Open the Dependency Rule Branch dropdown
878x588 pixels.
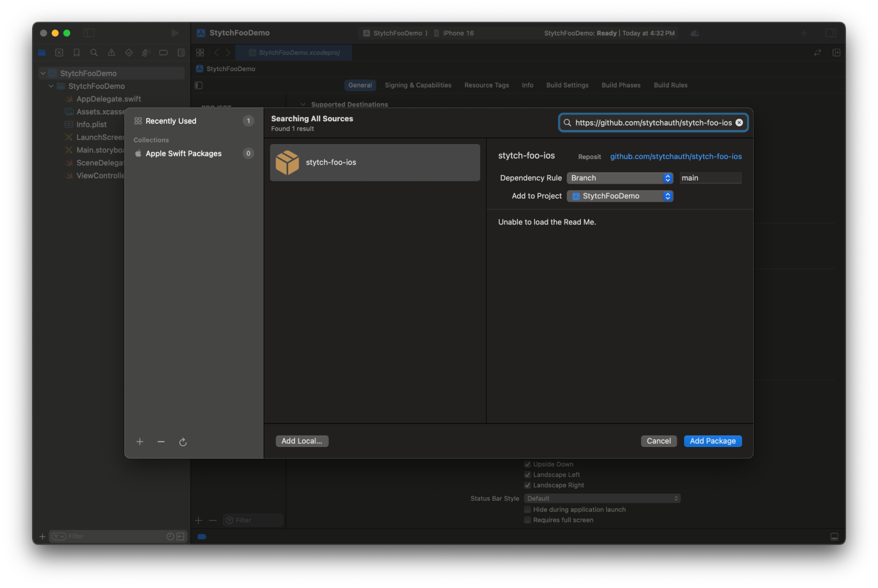pos(620,178)
